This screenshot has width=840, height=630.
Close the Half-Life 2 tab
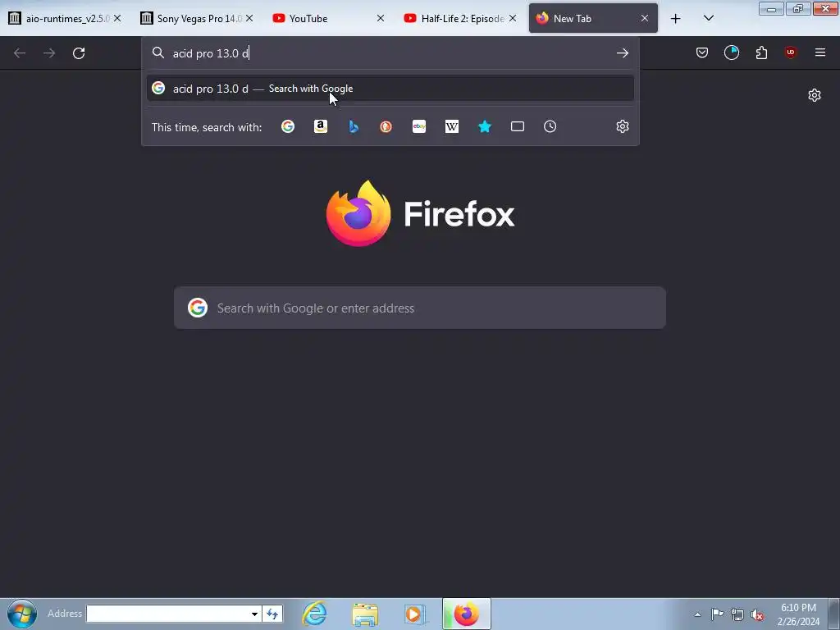(513, 18)
